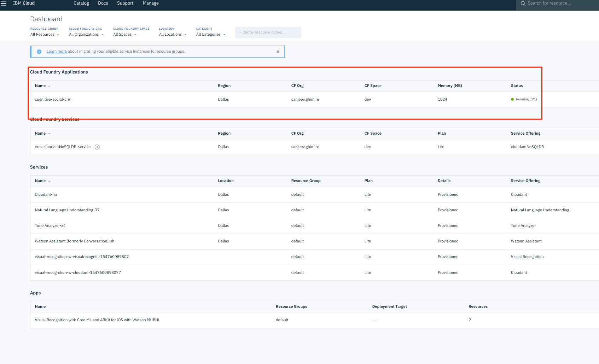Open the hamburger navigation menu
599x364 pixels.
point(4,3)
